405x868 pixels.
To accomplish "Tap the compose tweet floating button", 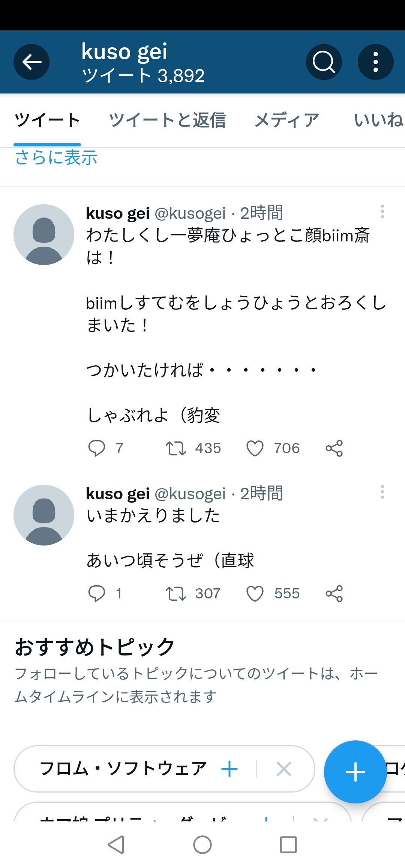I will [355, 772].
